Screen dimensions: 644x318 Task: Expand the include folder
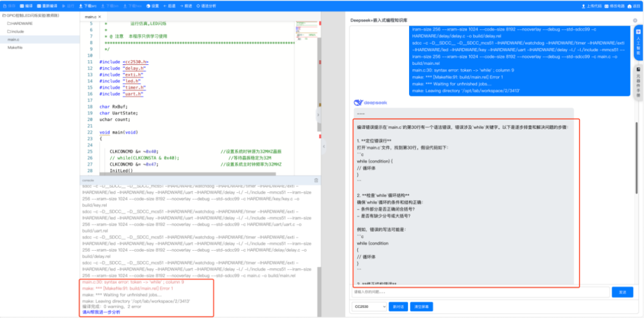coord(16,31)
